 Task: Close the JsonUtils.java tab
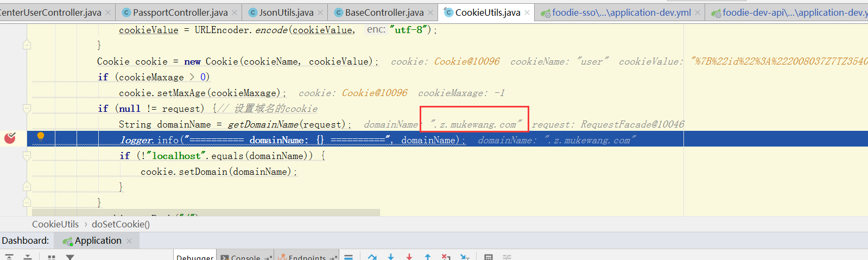click(320, 12)
